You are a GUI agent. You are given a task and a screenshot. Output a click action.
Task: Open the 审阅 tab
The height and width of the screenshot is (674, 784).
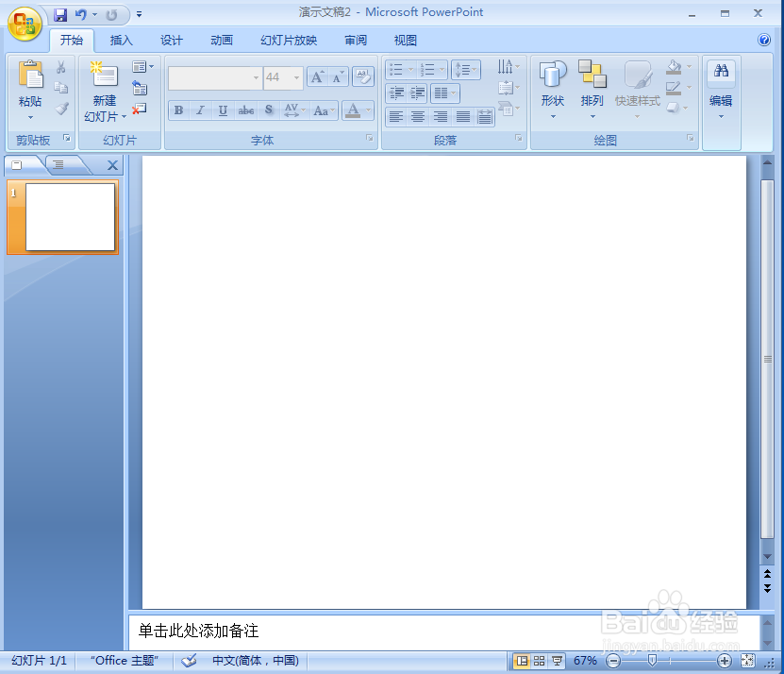pos(356,41)
